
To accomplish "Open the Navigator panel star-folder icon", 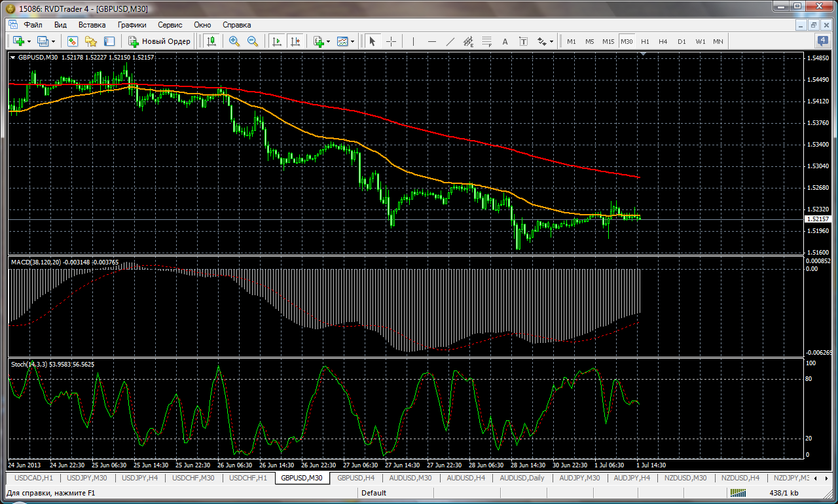I will point(91,41).
